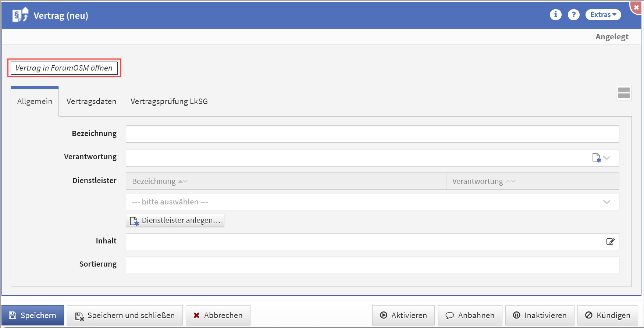This screenshot has width=644, height=328.
Task: Open the Extras dropdown menu
Action: point(603,15)
